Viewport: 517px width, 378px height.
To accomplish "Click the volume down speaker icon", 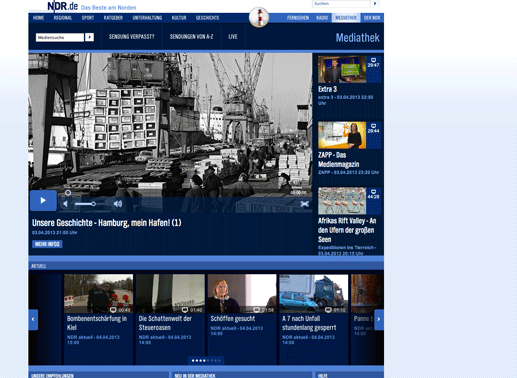I will point(65,204).
